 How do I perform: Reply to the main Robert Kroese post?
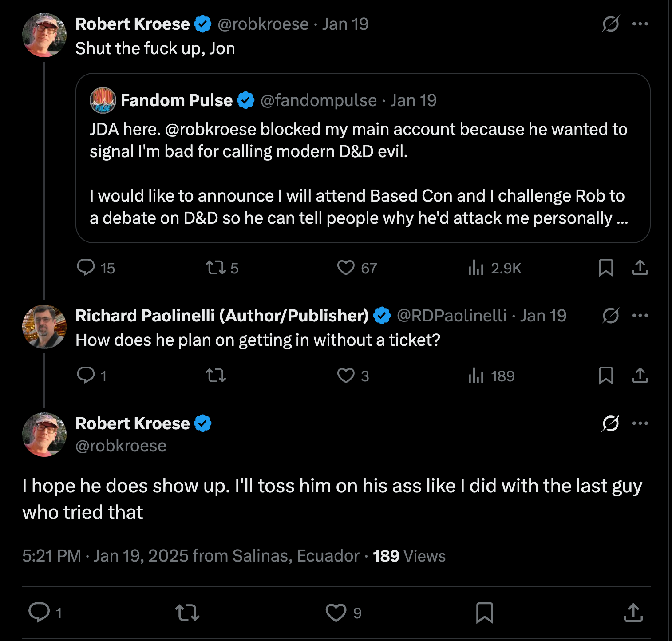click(39, 613)
